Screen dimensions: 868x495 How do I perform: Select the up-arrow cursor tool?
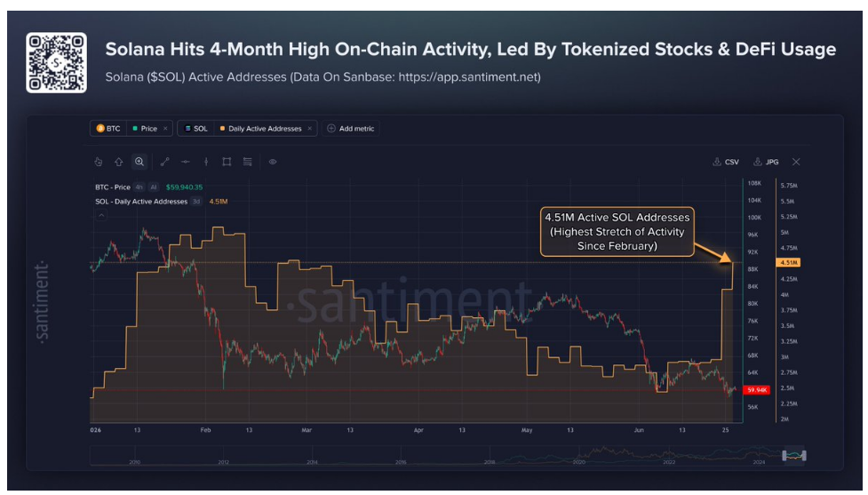pos(118,162)
